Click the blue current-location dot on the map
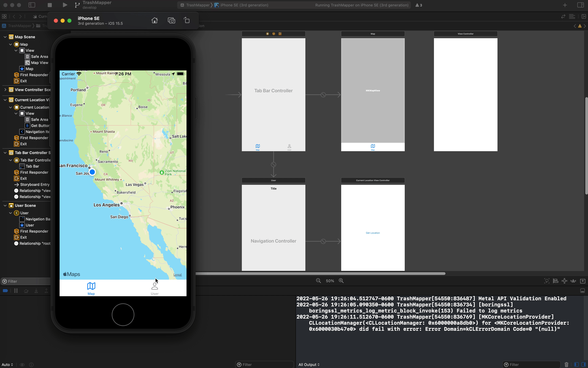This screenshot has height=368, width=588. click(92, 172)
